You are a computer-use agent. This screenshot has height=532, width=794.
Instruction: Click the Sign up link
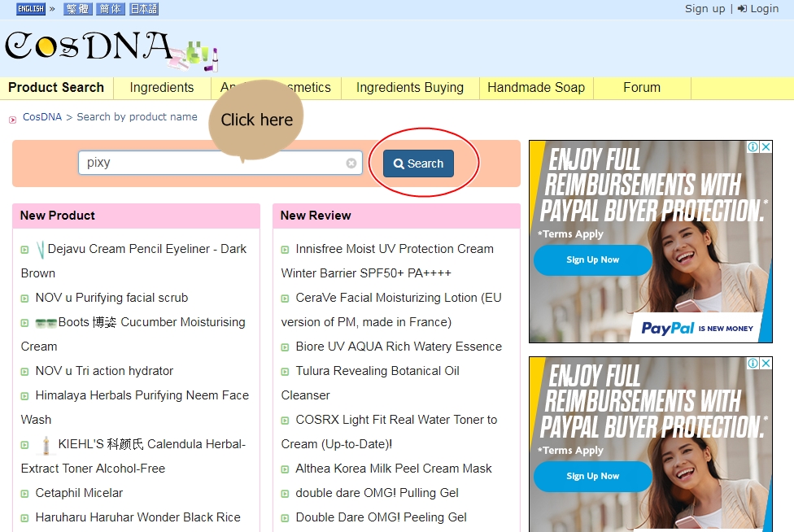(705, 9)
